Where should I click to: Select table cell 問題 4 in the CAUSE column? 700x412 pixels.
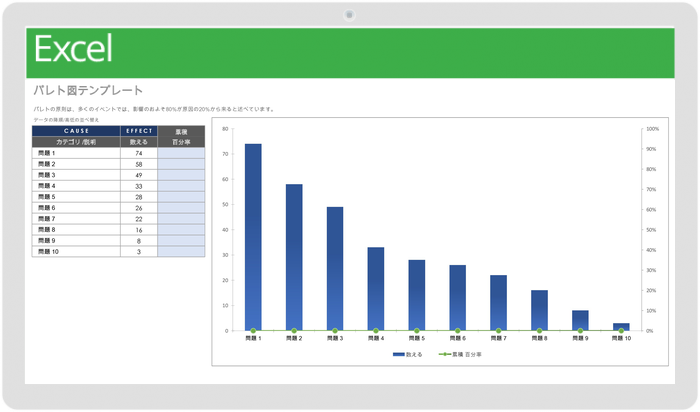(76, 186)
